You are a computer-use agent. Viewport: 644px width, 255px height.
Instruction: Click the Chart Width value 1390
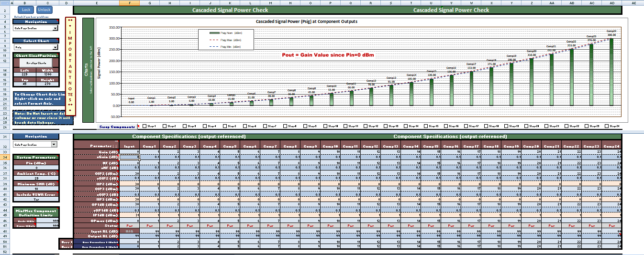(48, 74)
